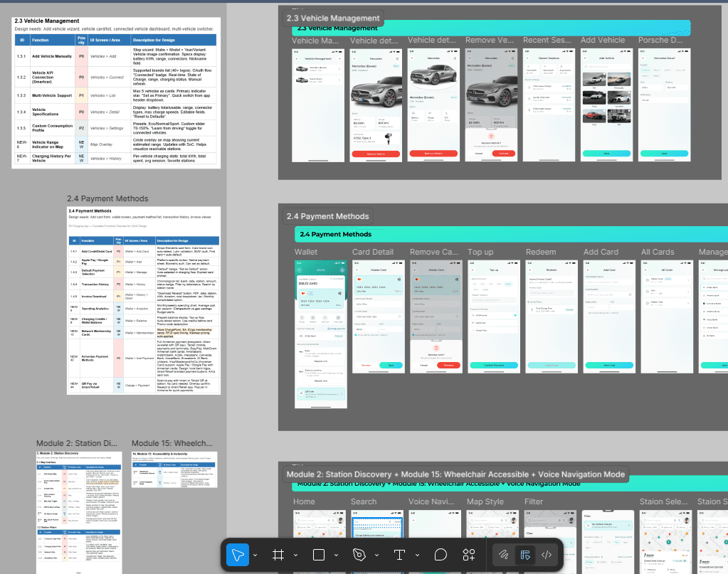Select the 'Filter' frame label
Image resolution: width=728 pixels, height=574 pixels.
534,501
